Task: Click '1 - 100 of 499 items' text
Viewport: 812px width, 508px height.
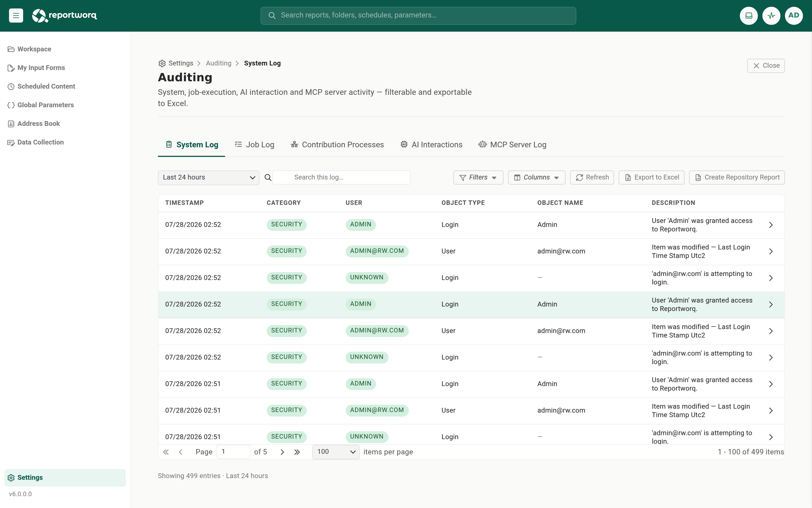Action: pyautogui.click(x=751, y=452)
